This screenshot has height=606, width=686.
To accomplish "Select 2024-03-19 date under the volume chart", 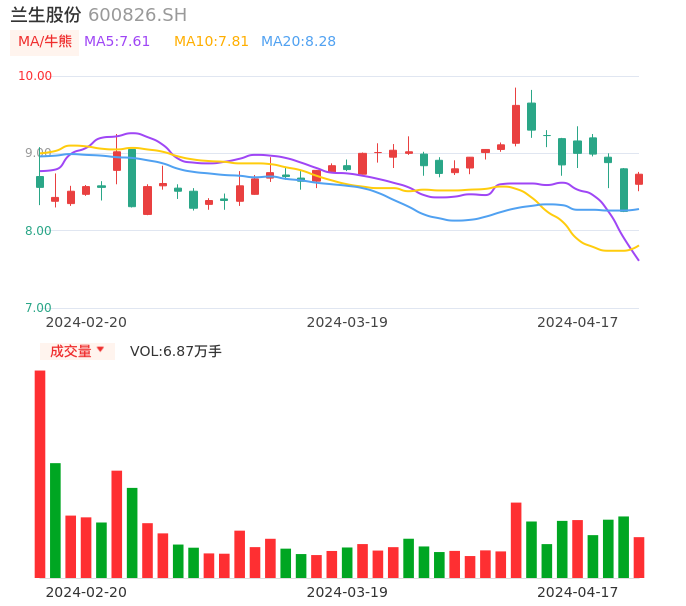I will tap(347, 591).
